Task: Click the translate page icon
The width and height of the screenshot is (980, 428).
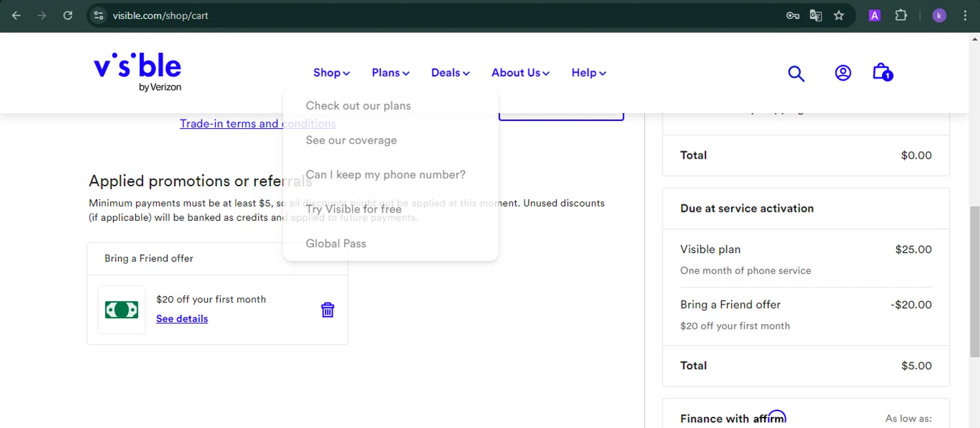Action: [815, 16]
